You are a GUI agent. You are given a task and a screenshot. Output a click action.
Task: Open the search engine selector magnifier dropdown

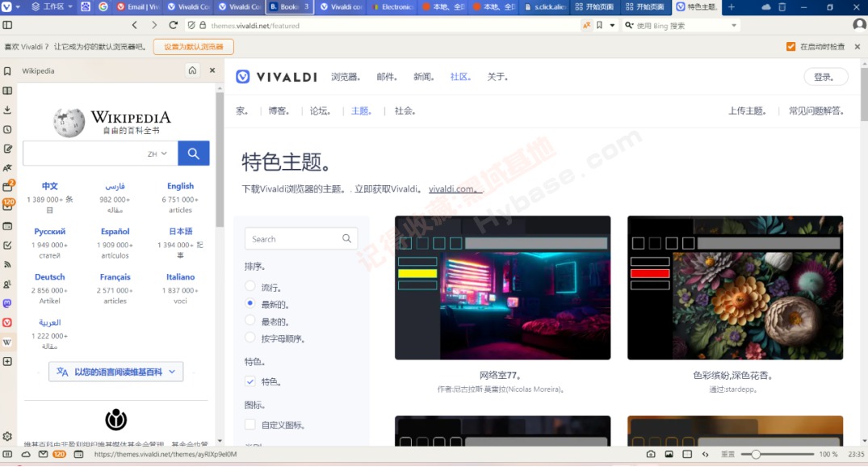click(x=629, y=26)
